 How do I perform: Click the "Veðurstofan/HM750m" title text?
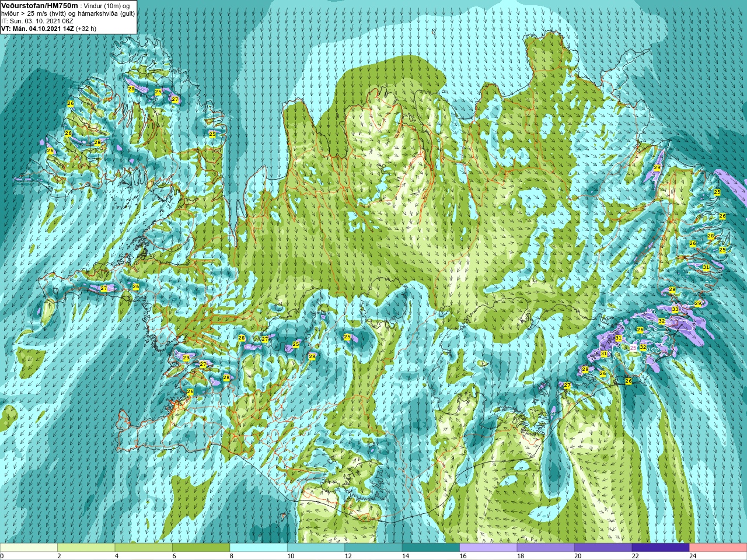(x=39, y=5)
